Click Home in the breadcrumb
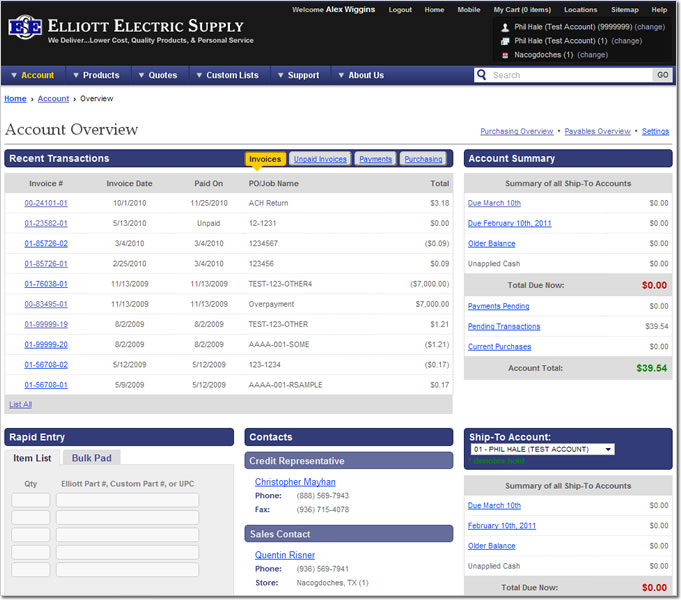The height and width of the screenshot is (600, 681). click(x=15, y=99)
